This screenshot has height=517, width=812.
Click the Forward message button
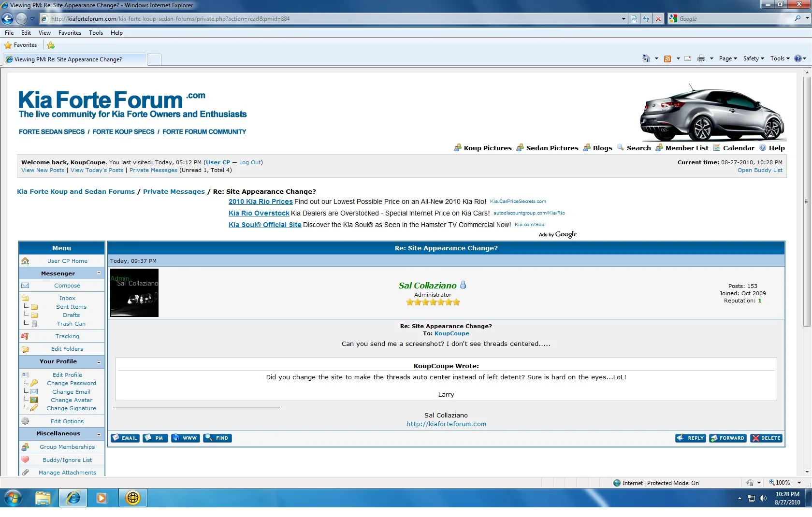pos(728,438)
